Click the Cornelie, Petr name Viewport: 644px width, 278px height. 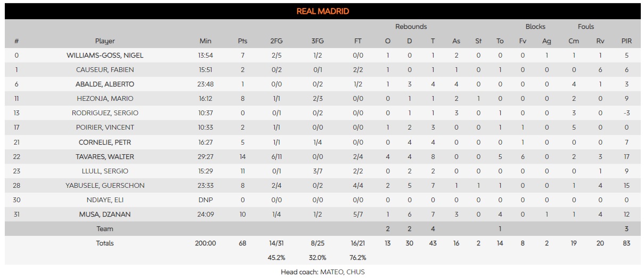105,142
